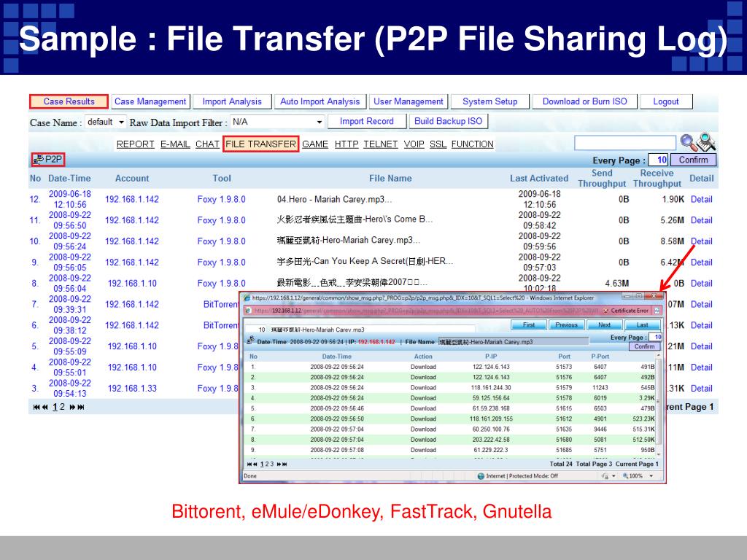
Task: Click the Account column header
Action: click(x=132, y=179)
